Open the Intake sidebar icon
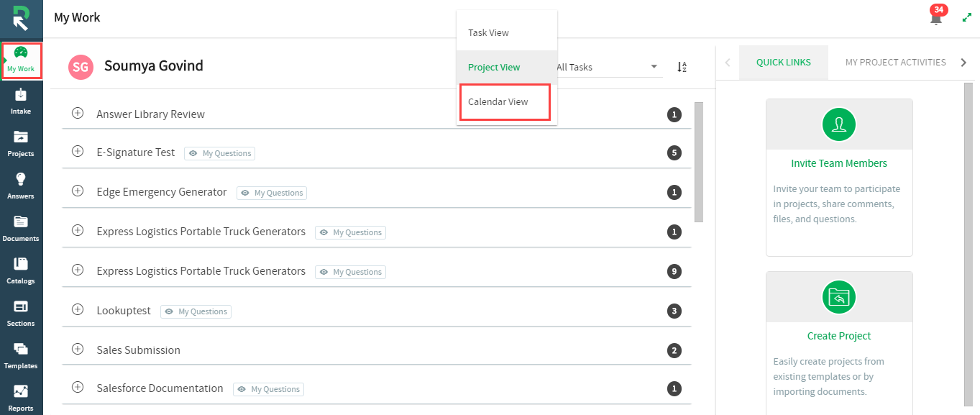 [x=21, y=101]
